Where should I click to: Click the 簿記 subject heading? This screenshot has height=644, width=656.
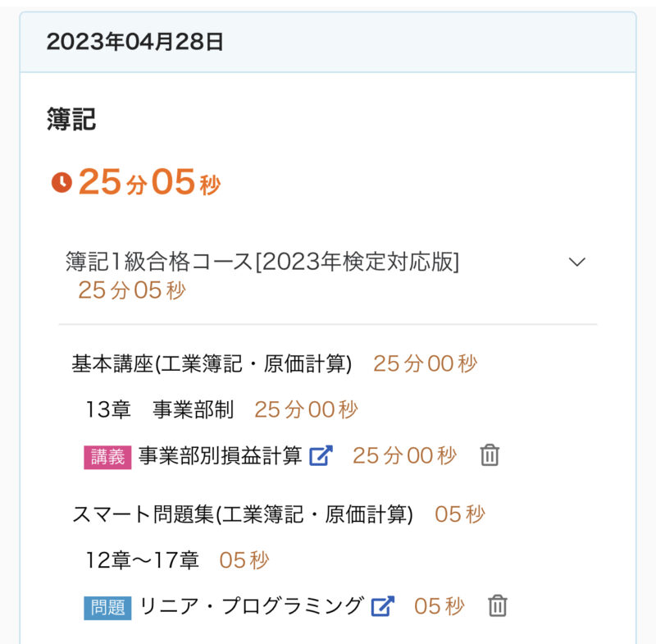coord(71,120)
